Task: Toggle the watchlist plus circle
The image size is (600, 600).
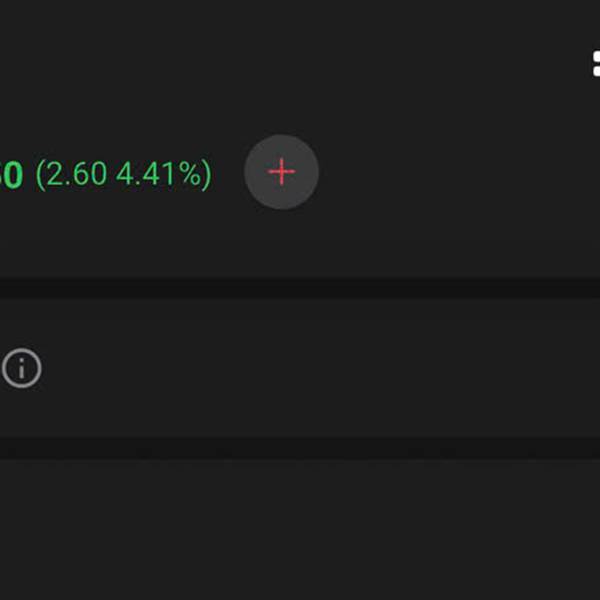Action: click(281, 172)
